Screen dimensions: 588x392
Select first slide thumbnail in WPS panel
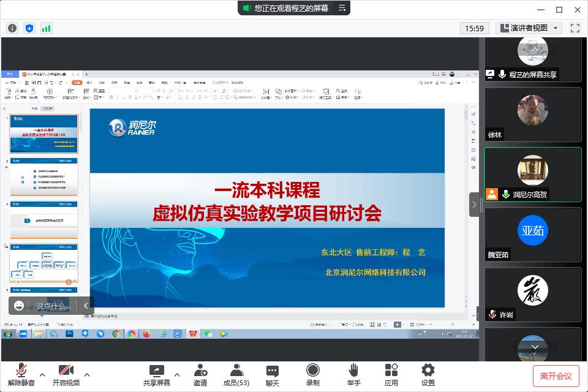(x=44, y=134)
